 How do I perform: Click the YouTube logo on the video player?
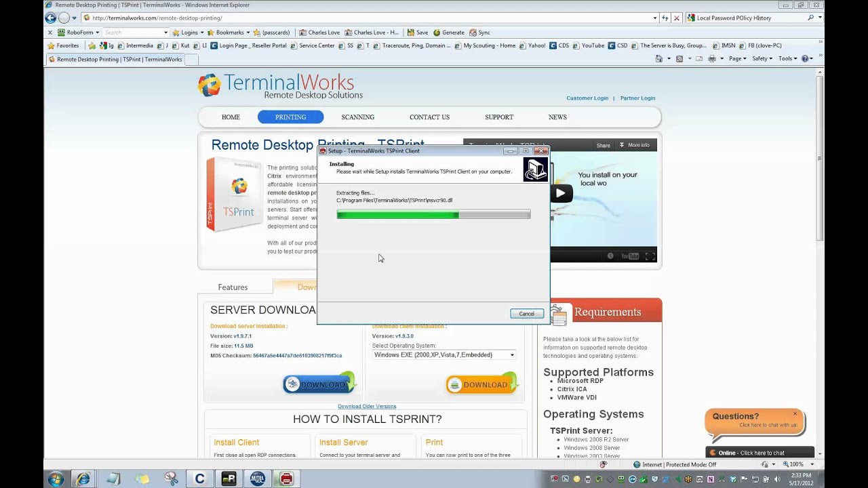coord(630,256)
